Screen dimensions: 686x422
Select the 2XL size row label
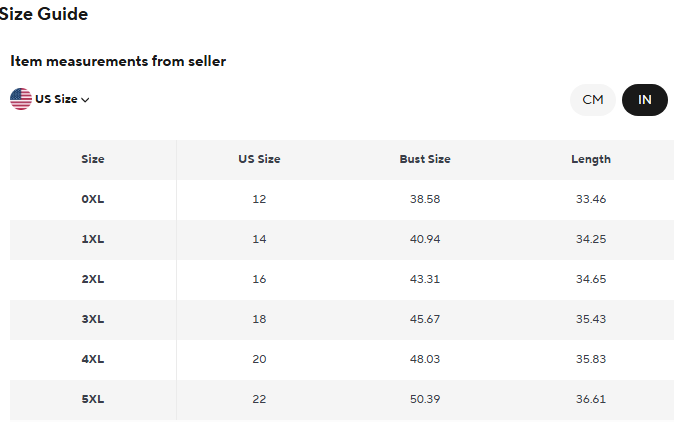(x=93, y=279)
